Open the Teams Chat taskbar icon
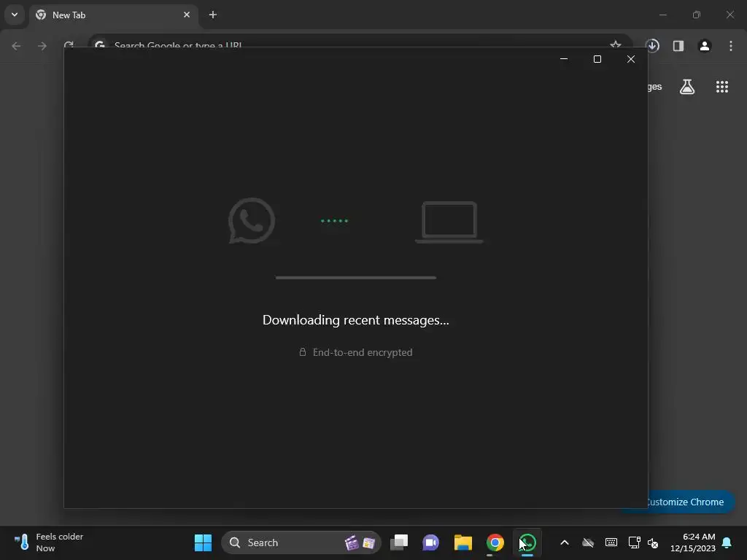Image resolution: width=747 pixels, height=560 pixels. pos(430,542)
